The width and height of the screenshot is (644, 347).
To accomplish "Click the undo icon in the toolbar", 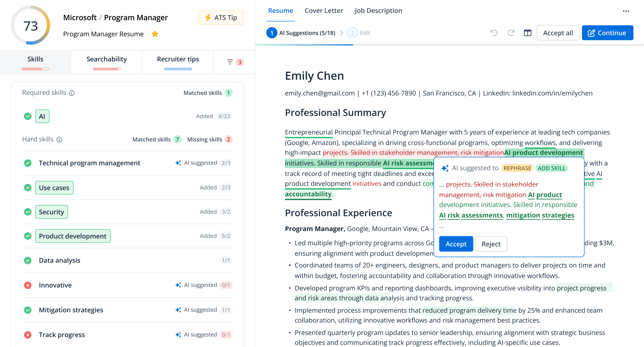I will [494, 33].
